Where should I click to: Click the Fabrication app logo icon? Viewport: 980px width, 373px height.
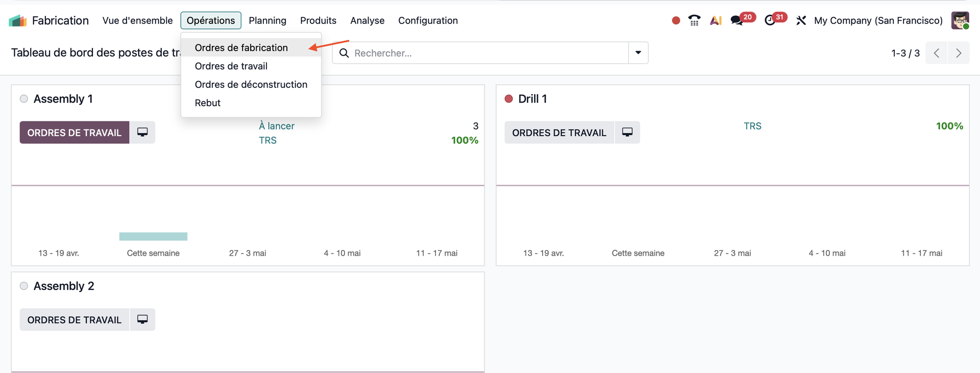[17, 20]
